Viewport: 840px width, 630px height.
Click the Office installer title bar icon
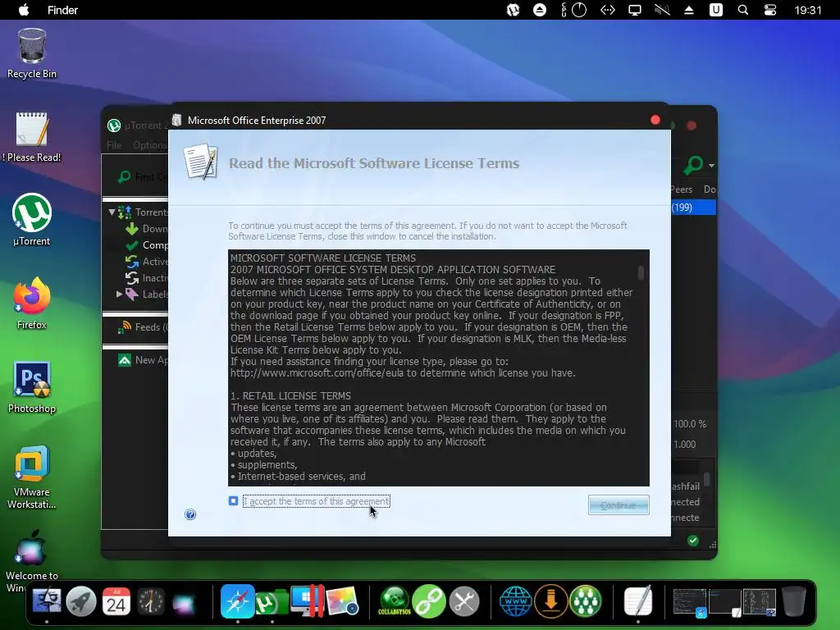click(x=177, y=120)
